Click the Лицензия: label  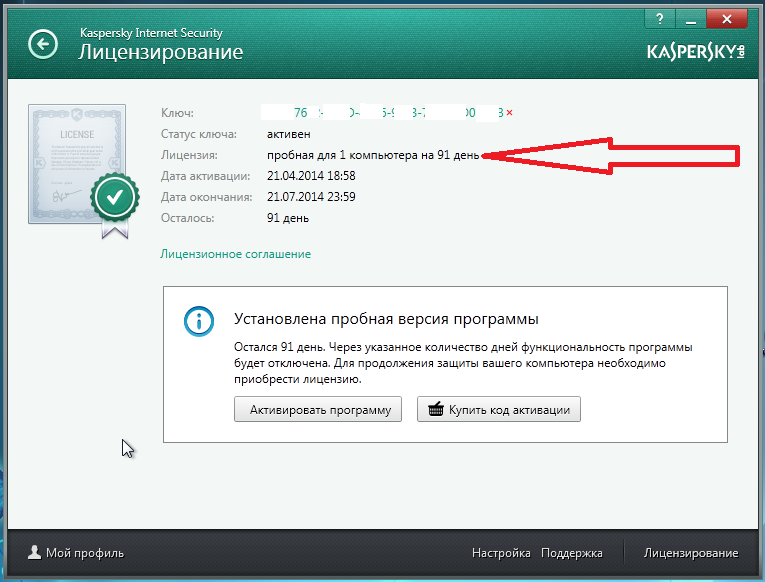189,155
